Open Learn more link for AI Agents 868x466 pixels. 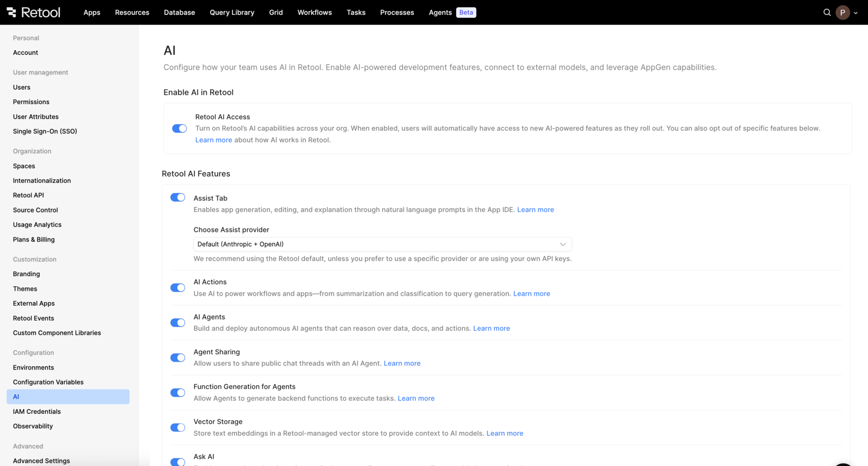(491, 328)
